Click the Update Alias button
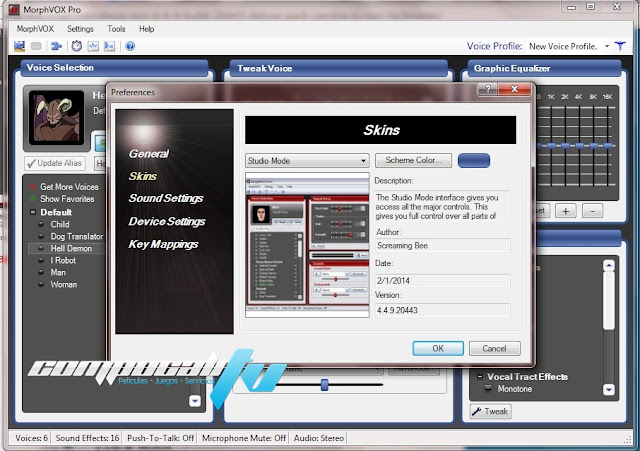 point(55,163)
